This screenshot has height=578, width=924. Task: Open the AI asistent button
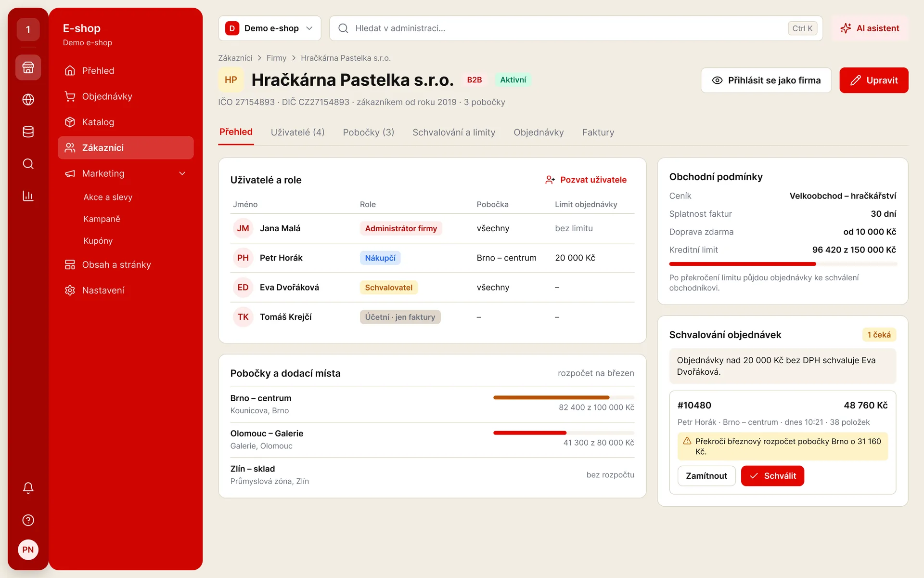coord(870,28)
